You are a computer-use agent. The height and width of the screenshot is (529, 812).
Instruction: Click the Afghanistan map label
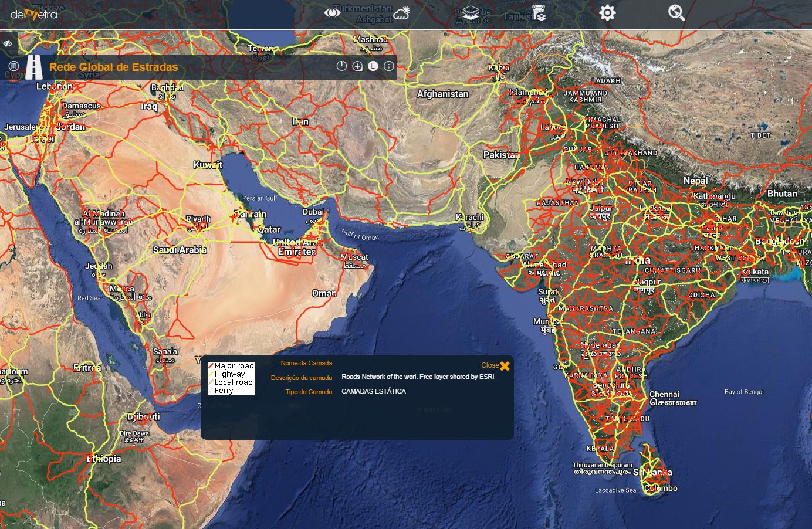click(442, 94)
